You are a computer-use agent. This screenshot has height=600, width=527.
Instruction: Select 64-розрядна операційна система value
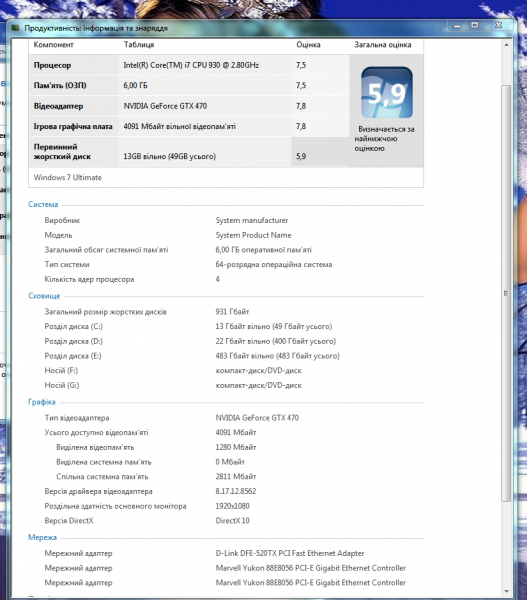pos(274,264)
